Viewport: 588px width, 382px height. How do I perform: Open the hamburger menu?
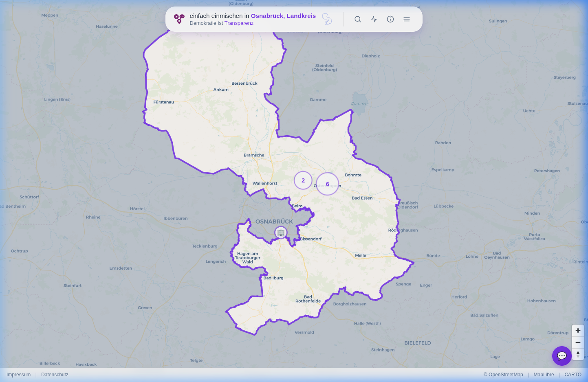(x=407, y=19)
